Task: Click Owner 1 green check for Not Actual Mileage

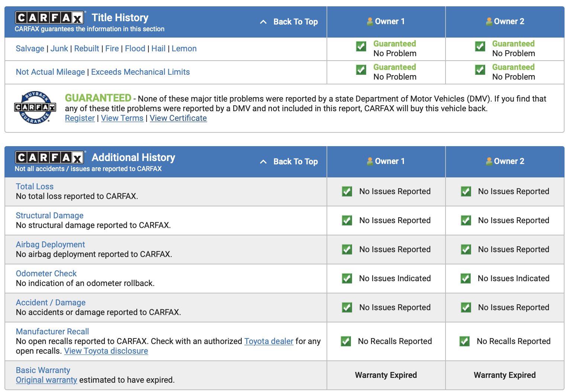Action: 361,70
